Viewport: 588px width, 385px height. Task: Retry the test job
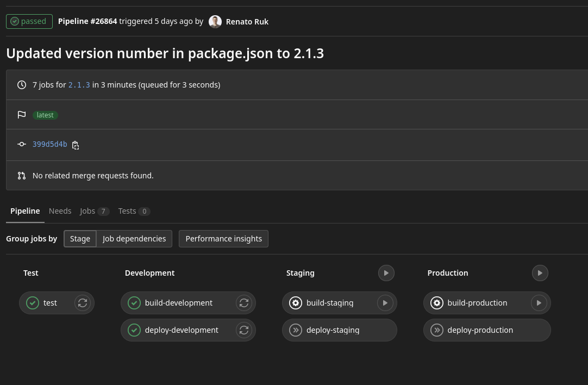(83, 303)
